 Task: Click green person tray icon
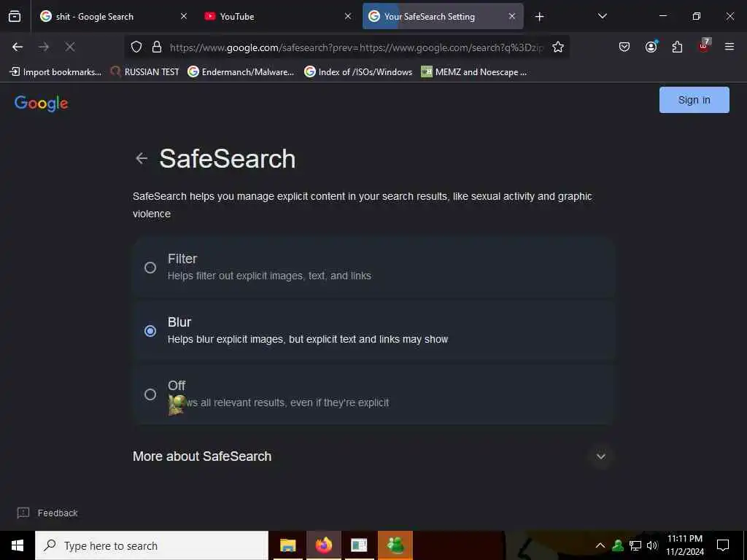[618, 545]
